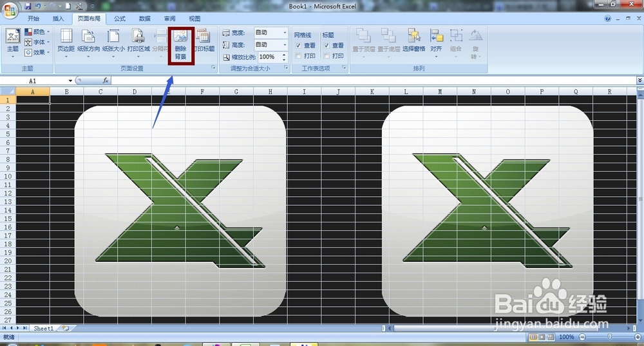Open theme Effects (效果) dropdown

tap(37, 53)
